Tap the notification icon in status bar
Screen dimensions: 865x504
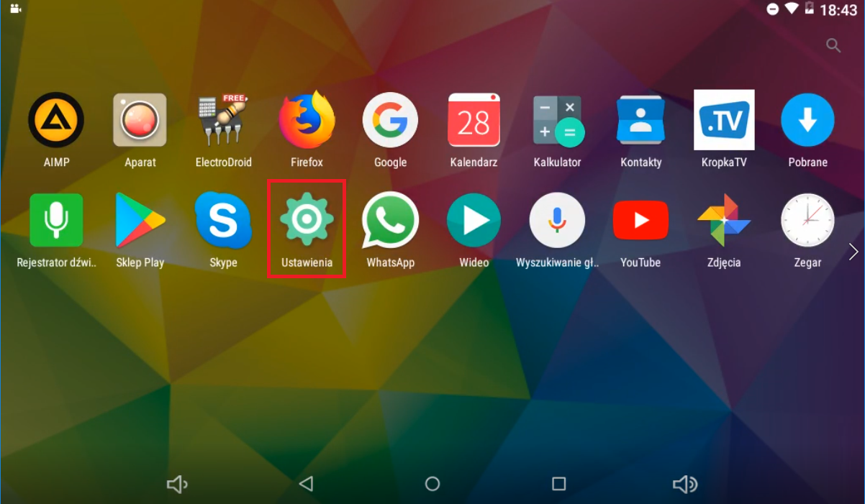click(15, 9)
